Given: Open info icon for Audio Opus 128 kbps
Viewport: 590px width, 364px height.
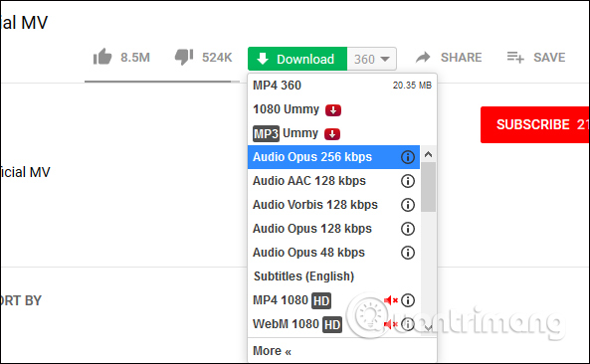Looking at the screenshot, I should 408,229.
